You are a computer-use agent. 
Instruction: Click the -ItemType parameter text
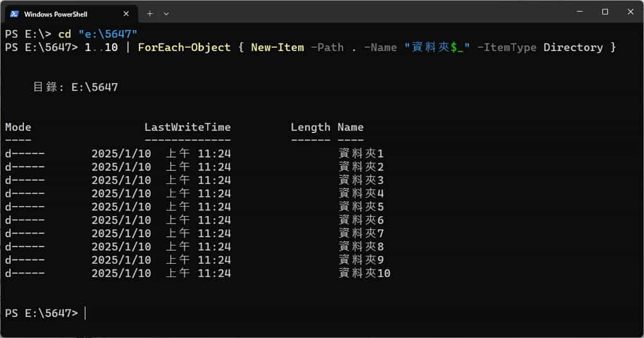(507, 48)
